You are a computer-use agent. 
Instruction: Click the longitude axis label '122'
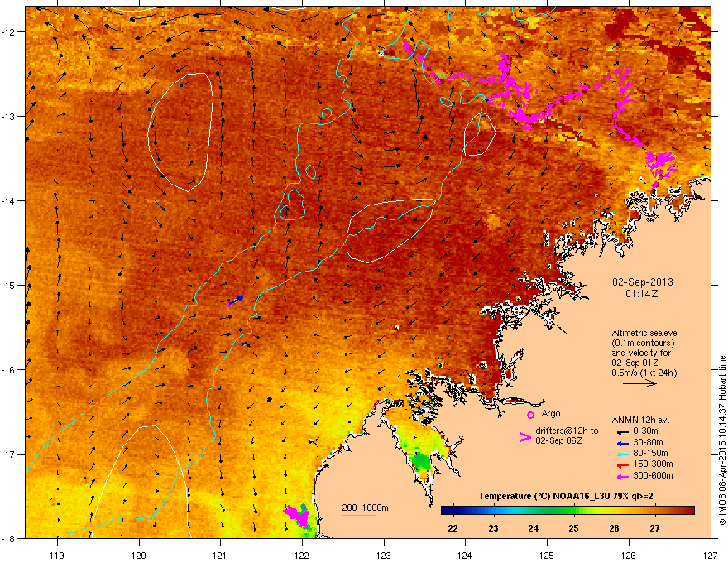tap(302, 556)
